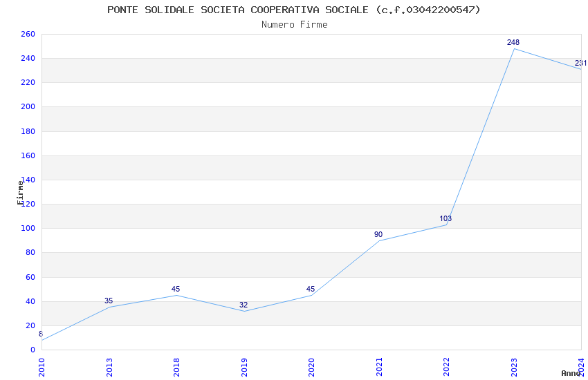Click the y-axis value 140
The image size is (588, 380).
pos(29,180)
